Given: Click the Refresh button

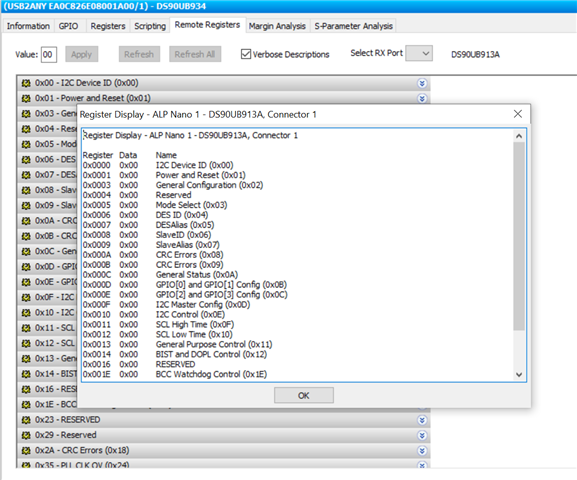Looking at the screenshot, I should (139, 54).
